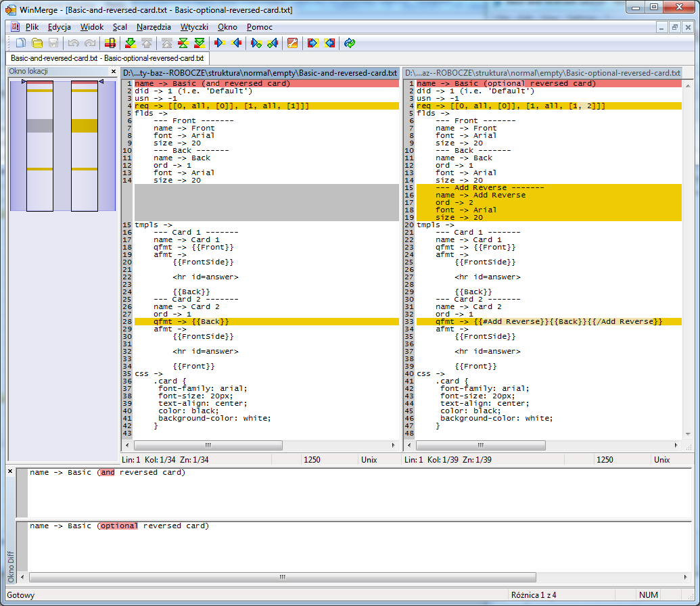Click right scroll arrow of left pane scrollbar

click(x=394, y=445)
